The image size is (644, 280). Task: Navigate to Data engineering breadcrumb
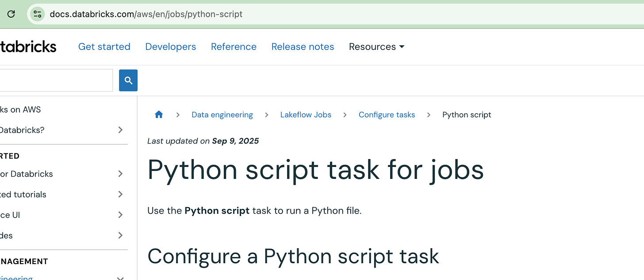[222, 115]
